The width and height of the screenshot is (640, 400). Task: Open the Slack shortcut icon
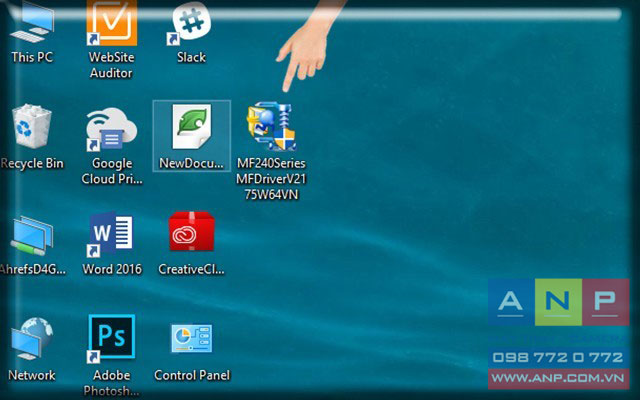pyautogui.click(x=191, y=22)
